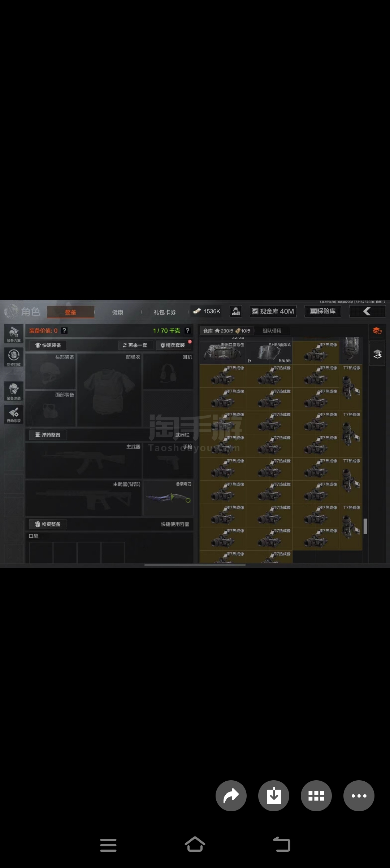Select the 老旧口袋背包 item in storage
Image resolution: width=390 pixels, height=868 pixels.
point(223,352)
